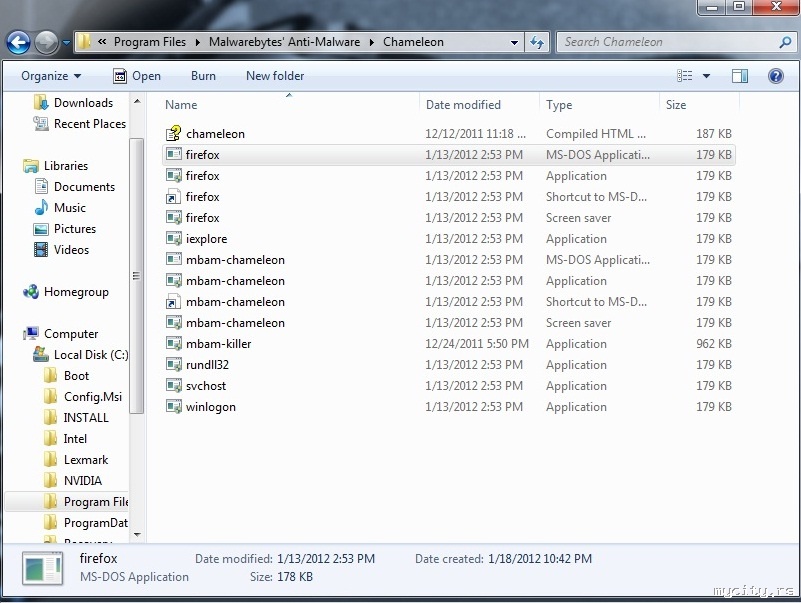Expand the address bar history dropdown

coord(514,42)
